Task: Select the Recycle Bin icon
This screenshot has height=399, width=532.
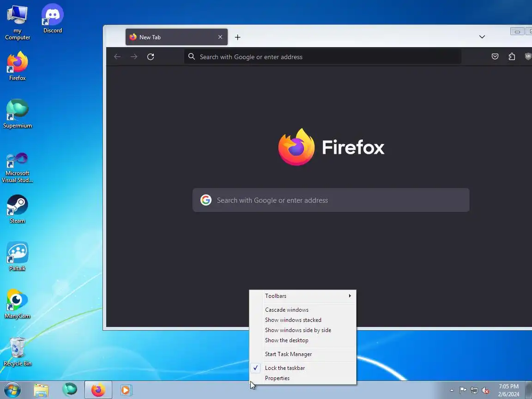Action: click(17, 352)
